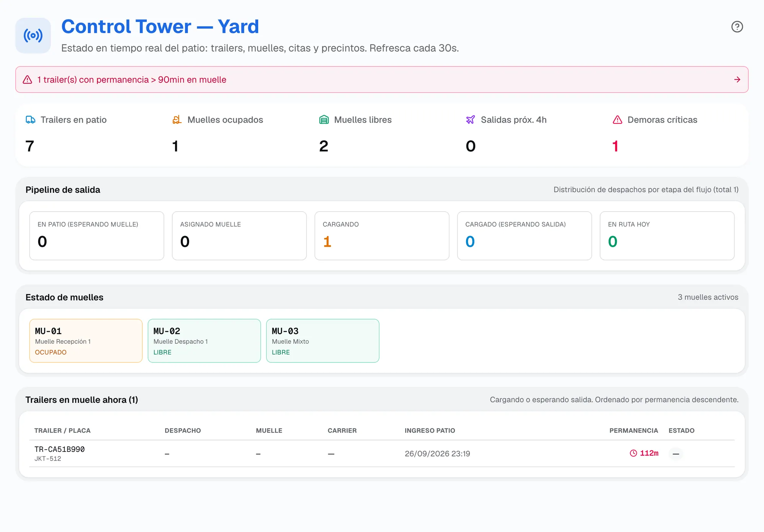Viewport: 764px width, 532px height.
Task: Click the trailer TR-CA51B990 row entry
Action: tap(382, 453)
